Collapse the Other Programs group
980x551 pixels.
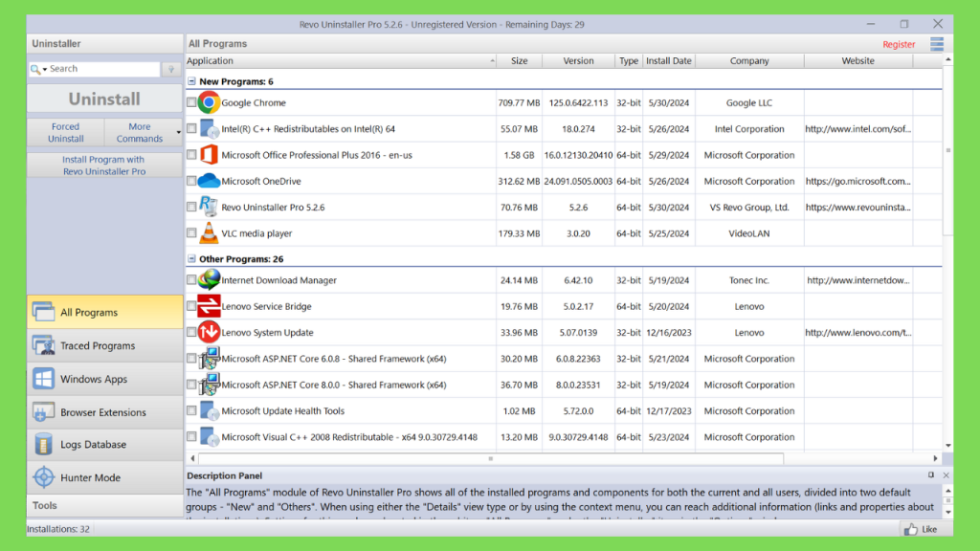coord(191,258)
